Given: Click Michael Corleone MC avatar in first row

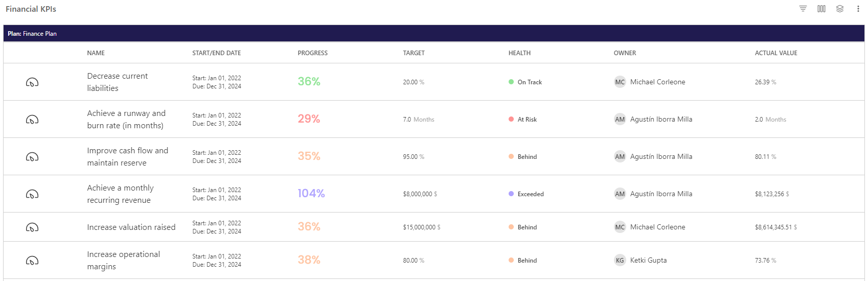Looking at the screenshot, I should (x=620, y=82).
